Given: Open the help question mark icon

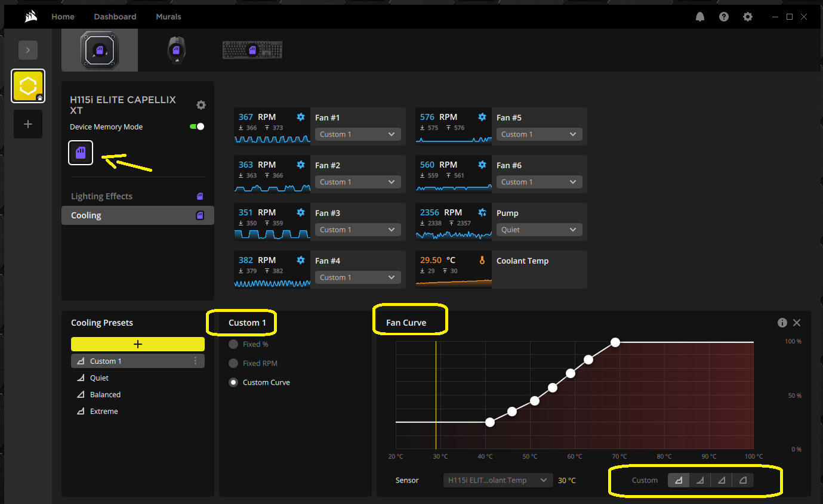Looking at the screenshot, I should tap(724, 17).
